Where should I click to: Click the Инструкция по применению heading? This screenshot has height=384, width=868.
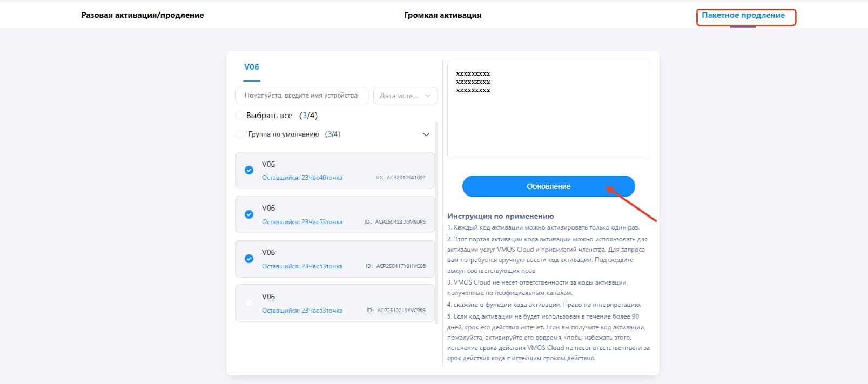500,216
